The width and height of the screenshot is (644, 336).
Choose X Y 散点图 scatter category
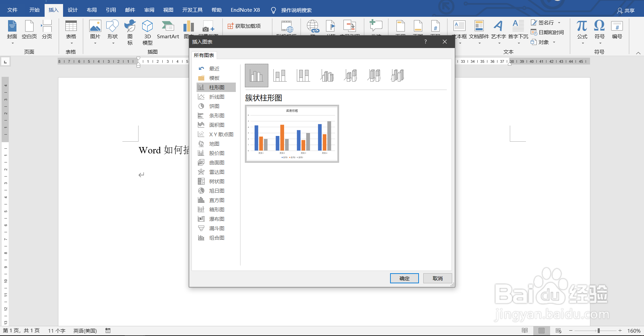point(216,134)
